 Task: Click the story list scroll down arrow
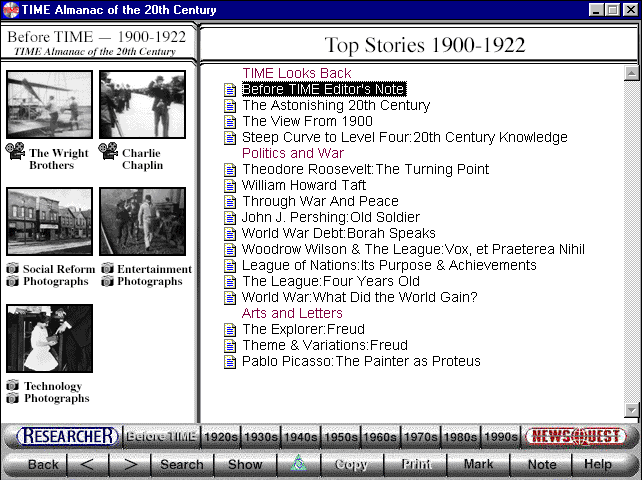tap(631, 410)
